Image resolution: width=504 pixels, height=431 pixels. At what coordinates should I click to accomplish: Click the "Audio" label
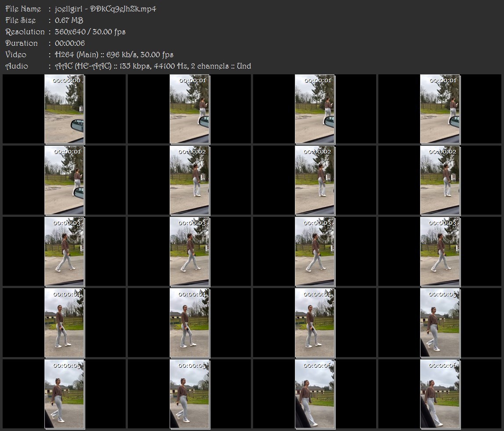[17, 66]
